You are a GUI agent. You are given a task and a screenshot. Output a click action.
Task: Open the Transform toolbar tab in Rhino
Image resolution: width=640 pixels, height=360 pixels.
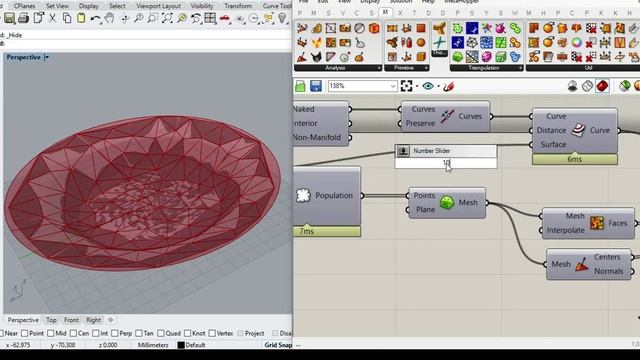click(x=238, y=6)
